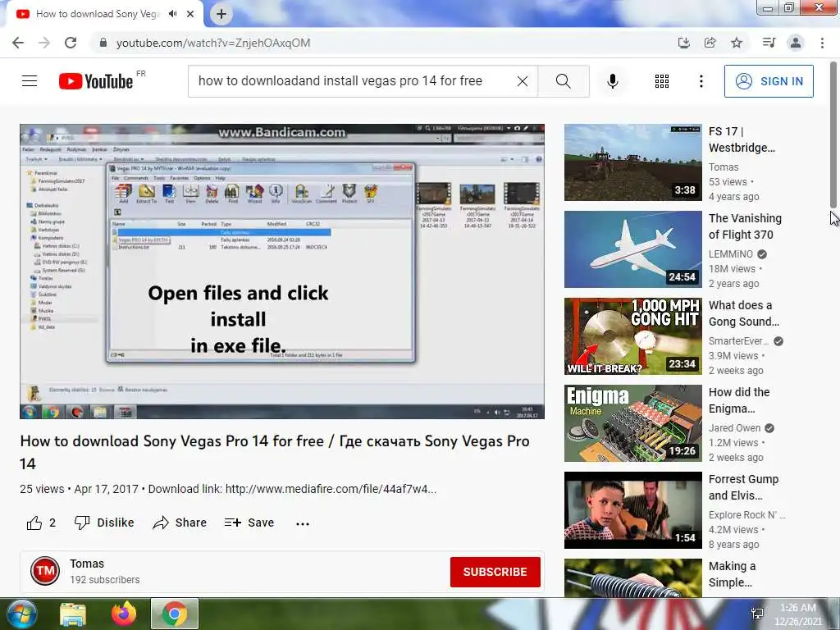Click the share page icon in the address bar
The width and height of the screenshot is (840, 630).
tap(710, 43)
